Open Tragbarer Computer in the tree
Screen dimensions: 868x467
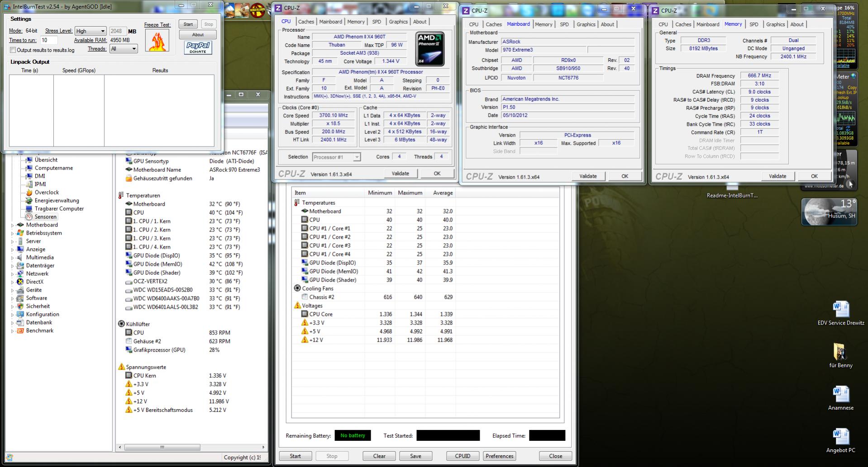[x=59, y=208]
